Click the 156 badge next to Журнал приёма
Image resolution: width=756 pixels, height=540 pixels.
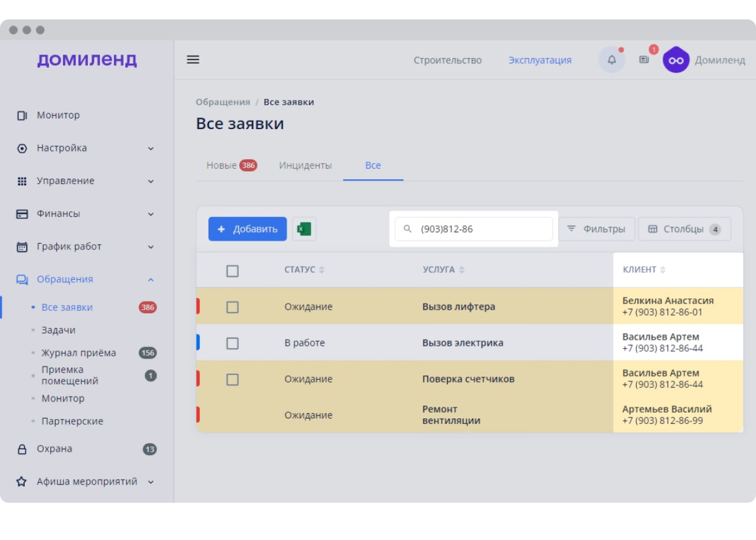[148, 353]
